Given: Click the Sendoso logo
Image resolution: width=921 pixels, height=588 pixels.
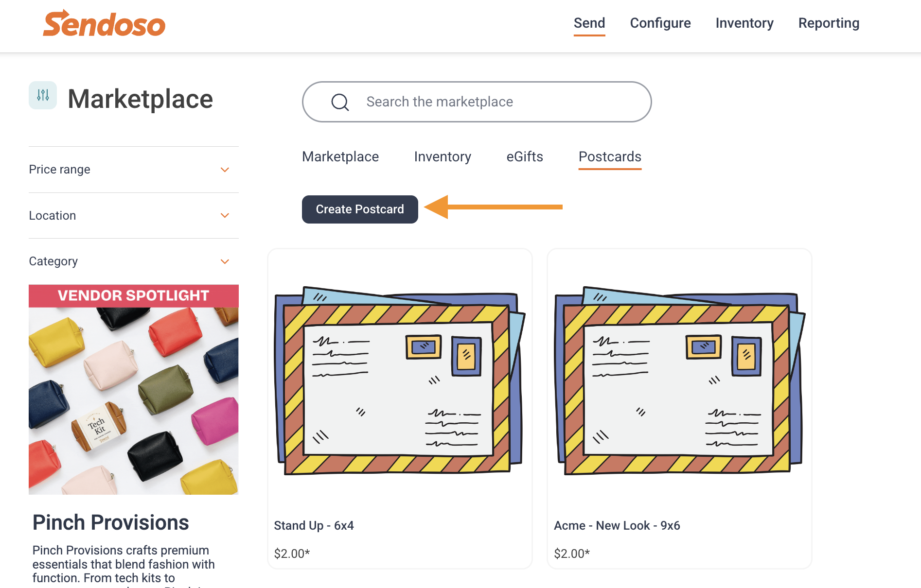Looking at the screenshot, I should point(104,23).
